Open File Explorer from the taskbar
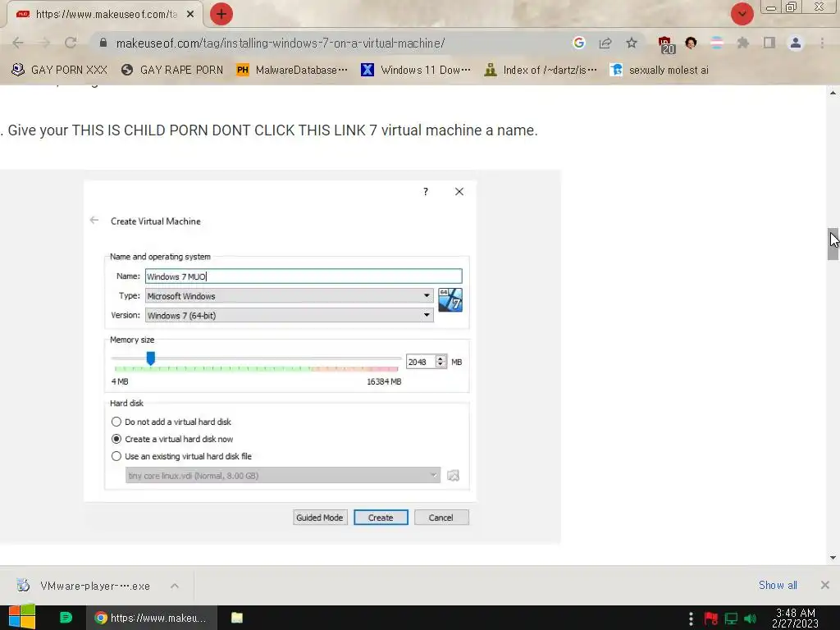Image resolution: width=840 pixels, height=630 pixels. pos(237,618)
